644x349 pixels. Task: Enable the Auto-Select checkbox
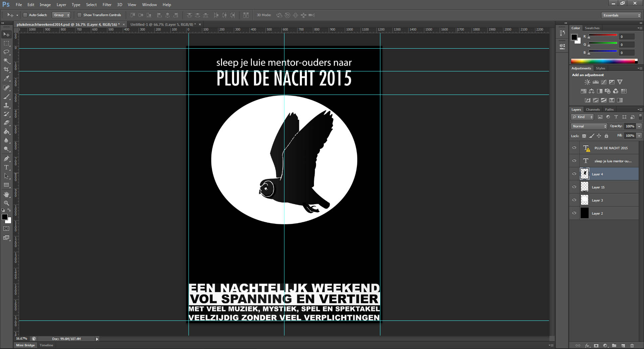pyautogui.click(x=25, y=15)
